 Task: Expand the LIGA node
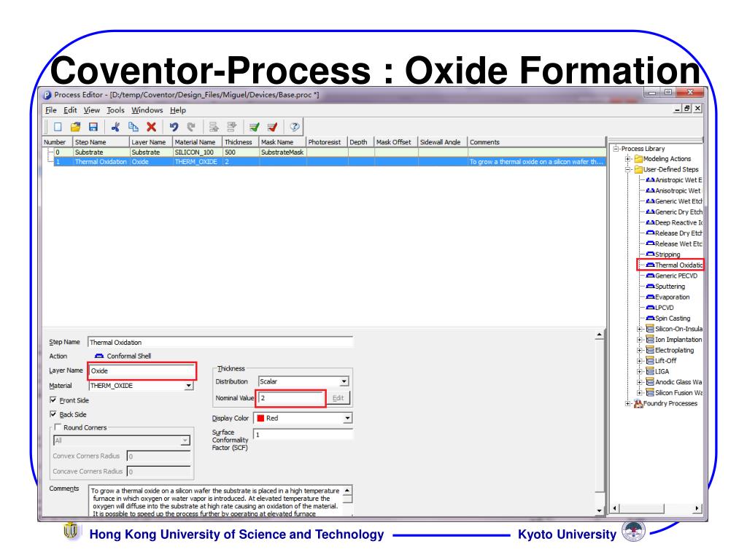(640, 371)
